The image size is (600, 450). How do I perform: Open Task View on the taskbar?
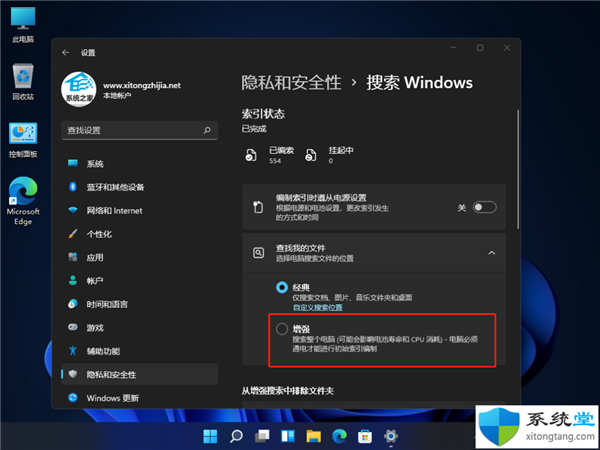[262, 436]
